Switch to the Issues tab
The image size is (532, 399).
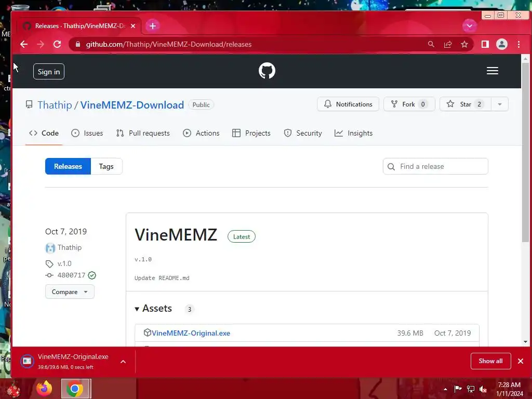coord(87,133)
